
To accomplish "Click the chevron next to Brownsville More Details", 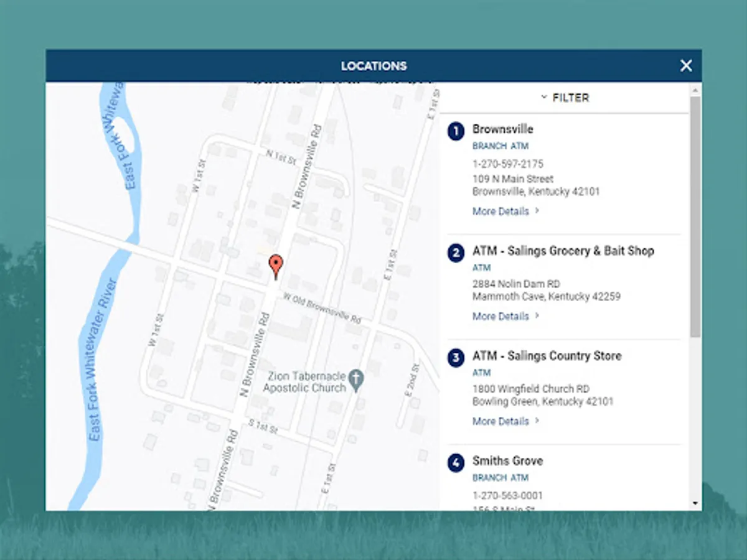I will point(537,211).
